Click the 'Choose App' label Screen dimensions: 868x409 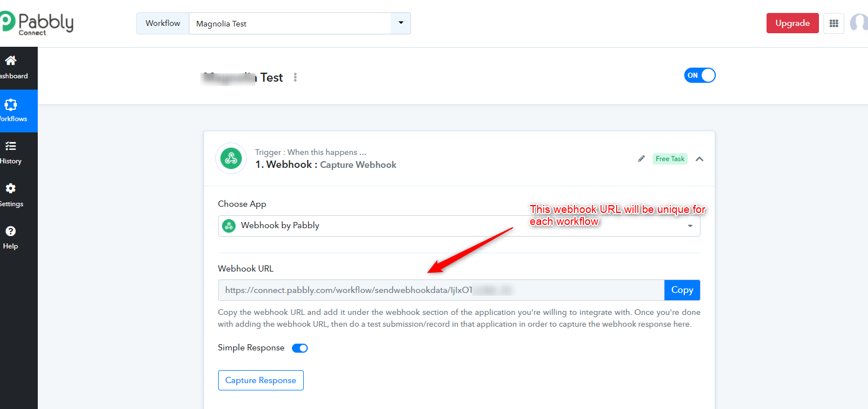(x=242, y=204)
